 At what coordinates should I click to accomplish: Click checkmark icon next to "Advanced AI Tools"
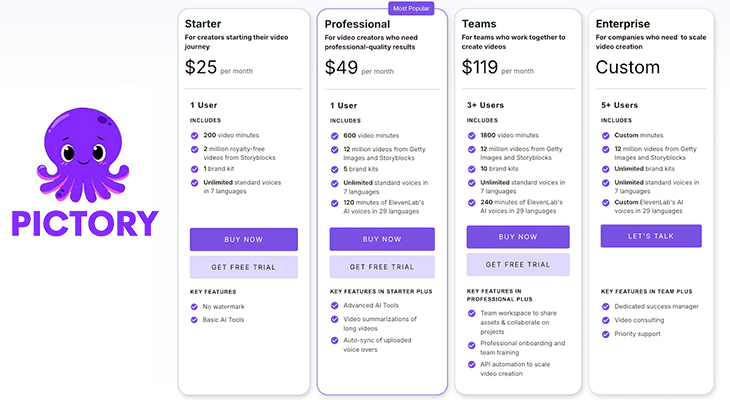[x=334, y=306]
